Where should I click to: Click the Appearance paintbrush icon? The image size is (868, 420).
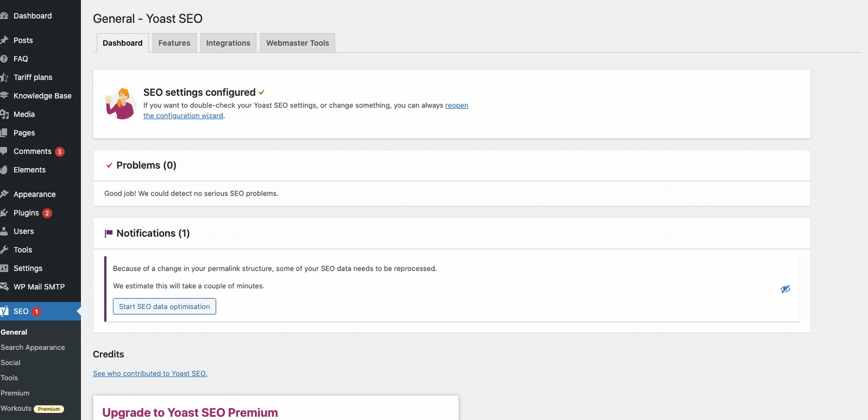pos(4,194)
